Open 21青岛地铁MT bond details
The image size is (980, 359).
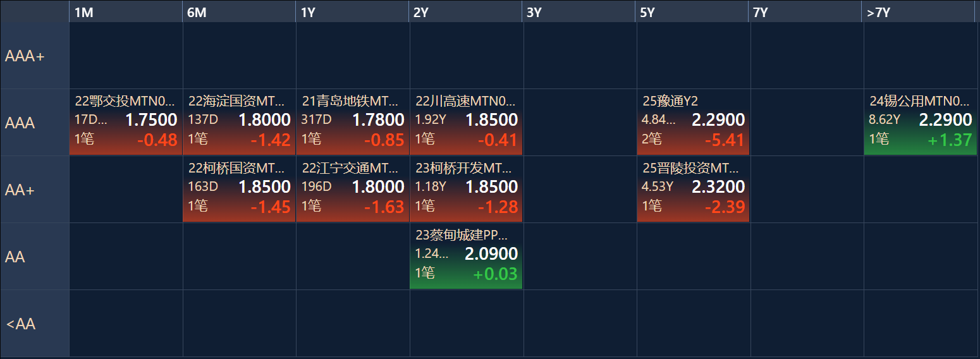(353, 122)
